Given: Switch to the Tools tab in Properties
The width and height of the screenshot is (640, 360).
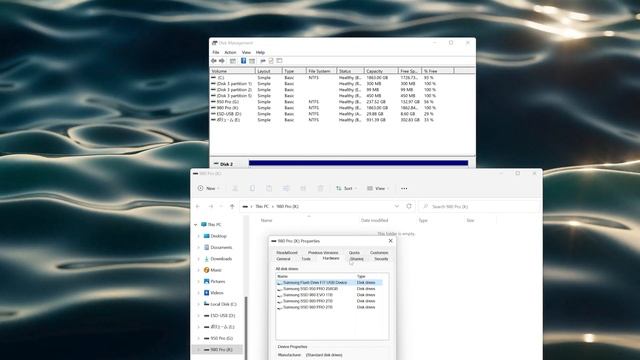Looking at the screenshot, I should [x=306, y=259].
